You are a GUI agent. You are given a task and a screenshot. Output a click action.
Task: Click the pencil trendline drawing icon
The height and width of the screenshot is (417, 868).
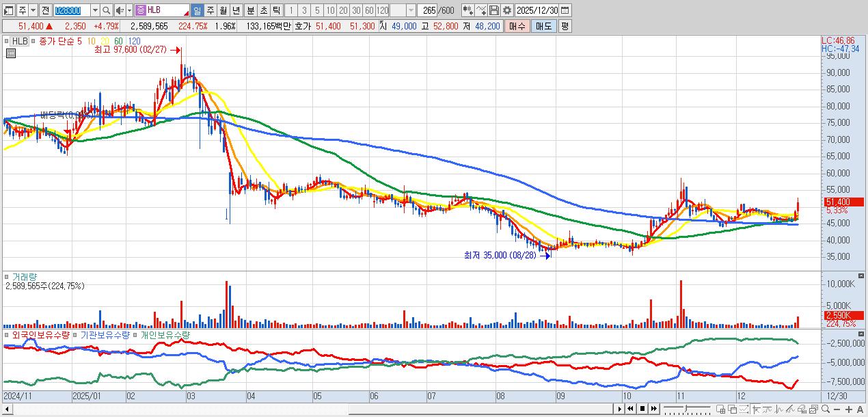[x=790, y=409]
